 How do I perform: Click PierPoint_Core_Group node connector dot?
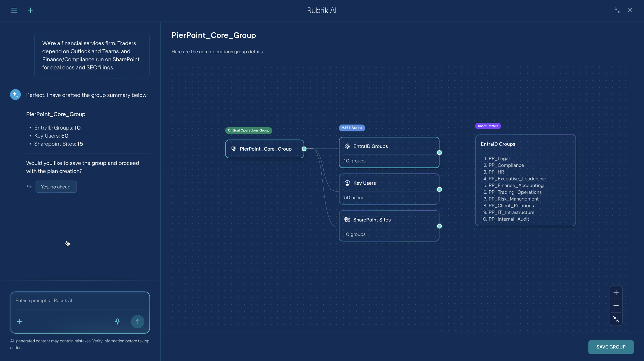(304, 149)
